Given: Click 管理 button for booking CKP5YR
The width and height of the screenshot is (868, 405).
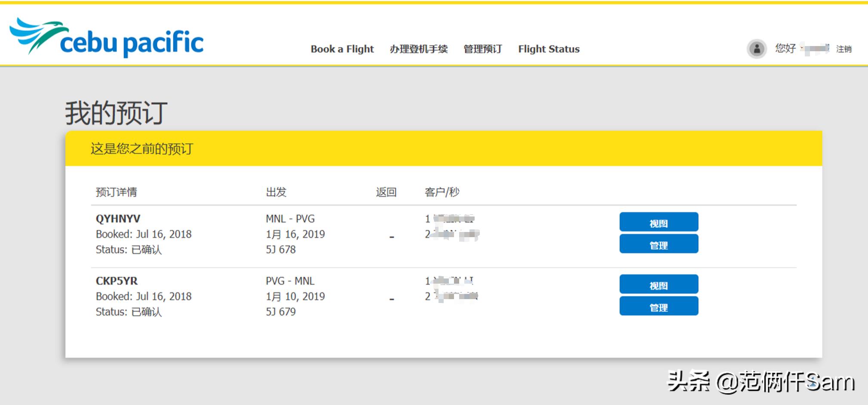Looking at the screenshot, I should pyautogui.click(x=659, y=306).
